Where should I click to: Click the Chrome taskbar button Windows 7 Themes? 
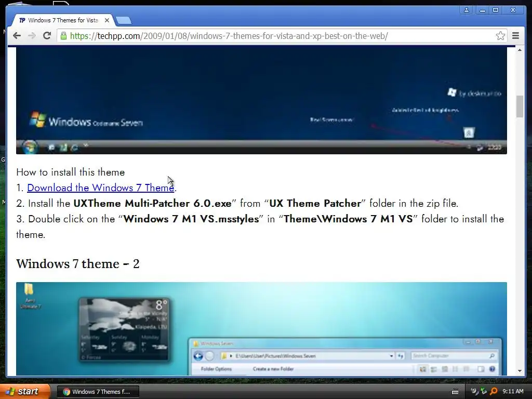(98, 392)
